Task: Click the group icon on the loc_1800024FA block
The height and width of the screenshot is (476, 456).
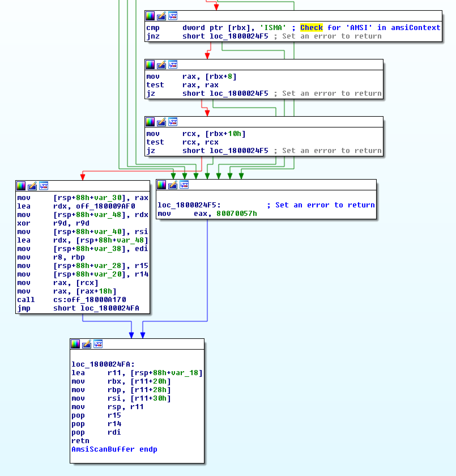Action: pyautogui.click(x=98, y=344)
